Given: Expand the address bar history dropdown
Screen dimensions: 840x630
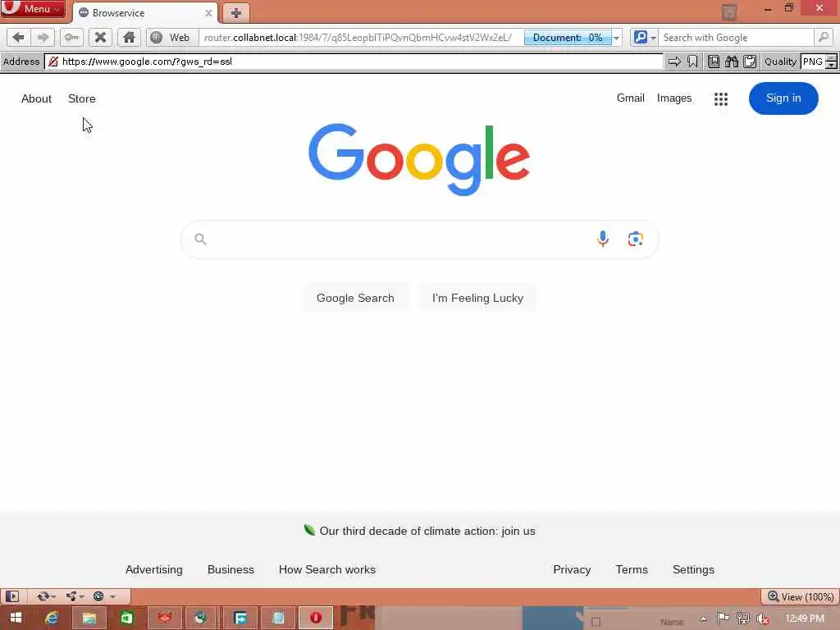Looking at the screenshot, I should coord(617,38).
